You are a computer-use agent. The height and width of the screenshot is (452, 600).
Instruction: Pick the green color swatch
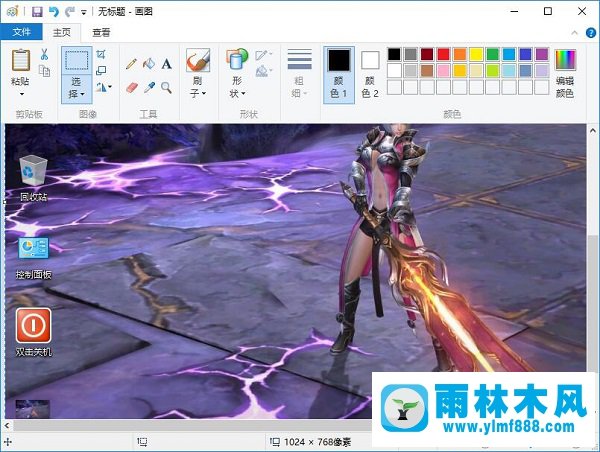[492, 54]
